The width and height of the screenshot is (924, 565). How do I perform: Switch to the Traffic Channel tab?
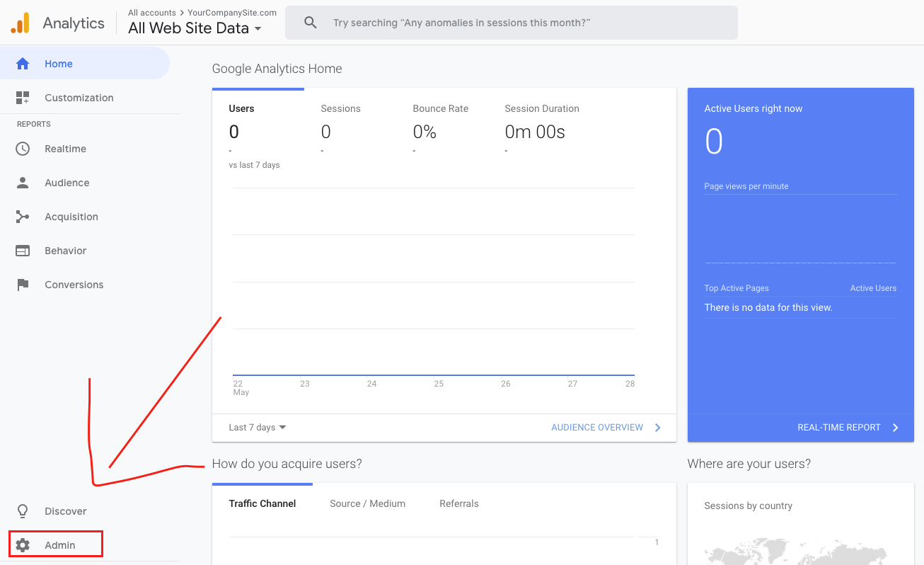click(x=262, y=503)
